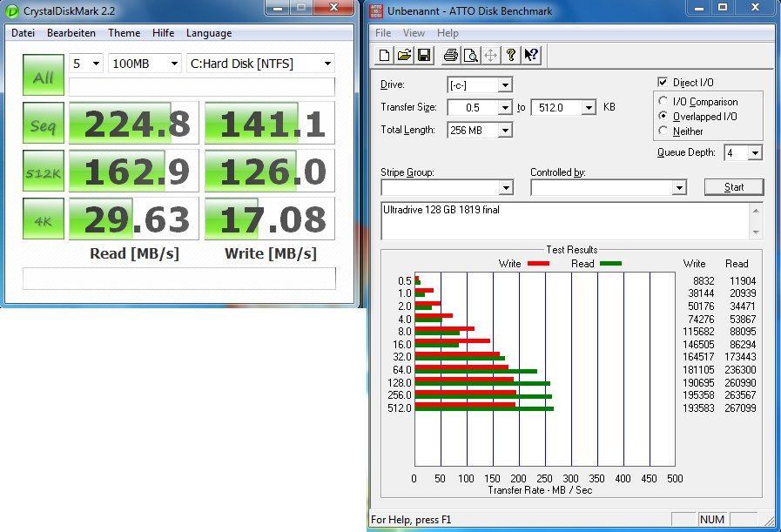The height and width of the screenshot is (532, 781).
Task: Select the Overlapped I/O radio button
Action: click(663, 116)
